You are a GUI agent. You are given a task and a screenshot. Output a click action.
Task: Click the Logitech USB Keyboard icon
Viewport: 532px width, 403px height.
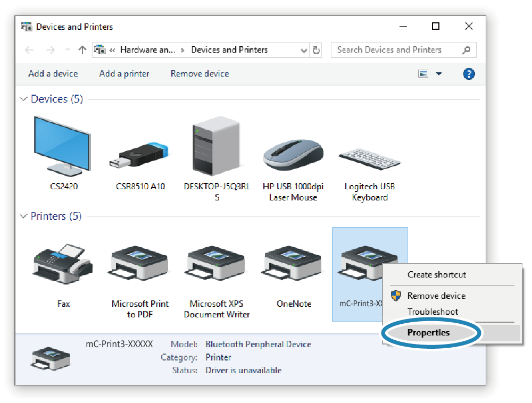click(369, 158)
